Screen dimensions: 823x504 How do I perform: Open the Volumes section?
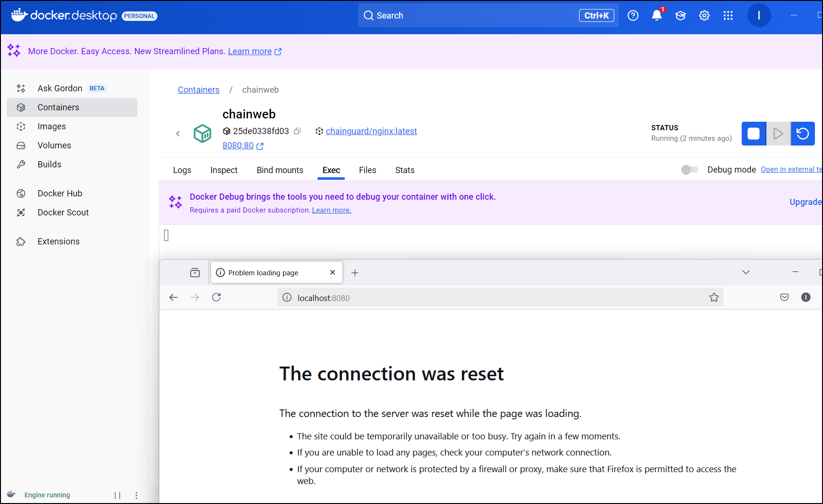[72, 145]
